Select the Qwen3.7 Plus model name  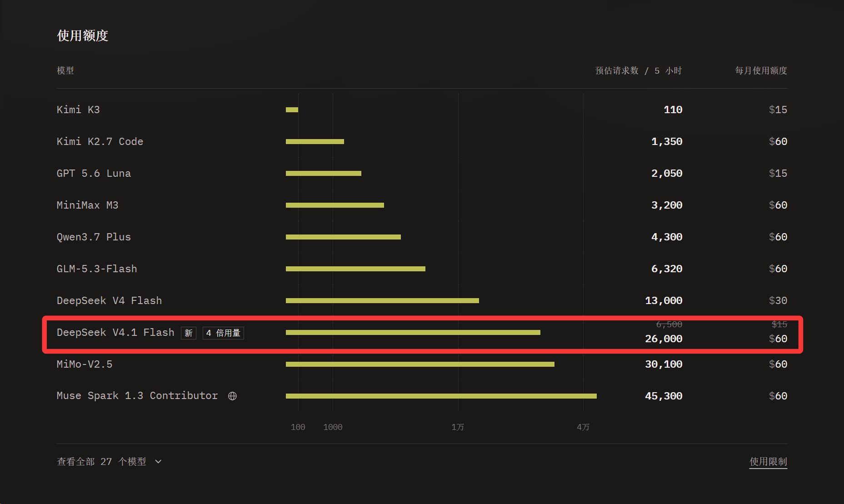coord(94,237)
